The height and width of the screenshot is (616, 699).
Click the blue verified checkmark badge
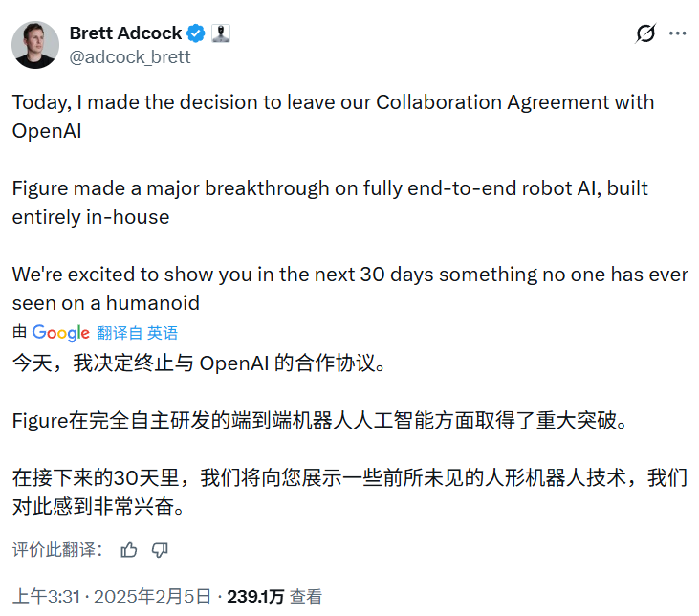tap(196, 33)
